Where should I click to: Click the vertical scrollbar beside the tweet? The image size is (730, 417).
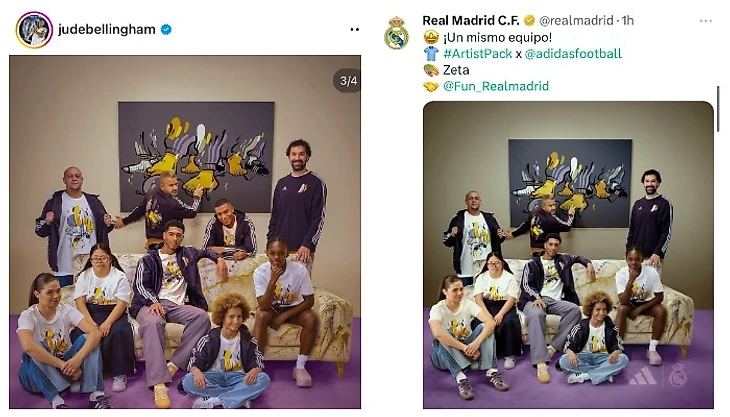point(718,109)
